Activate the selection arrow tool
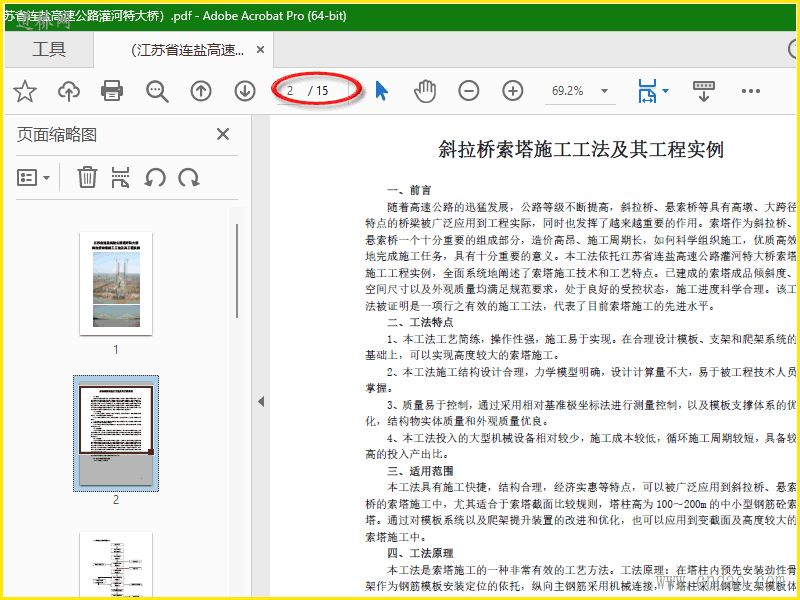 coord(382,91)
